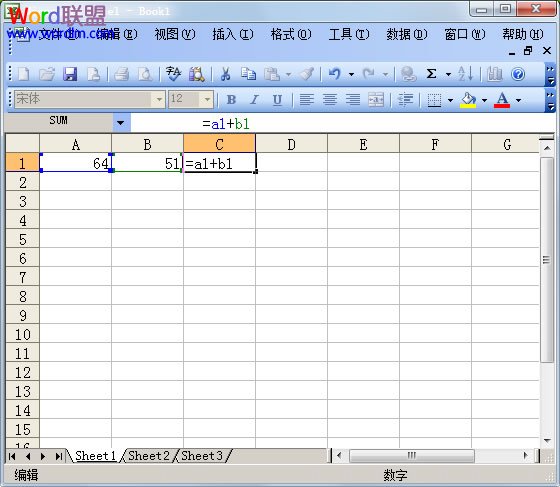The height and width of the screenshot is (487, 560).
Task: Click the Sort Ascending icon
Action: (x=465, y=74)
